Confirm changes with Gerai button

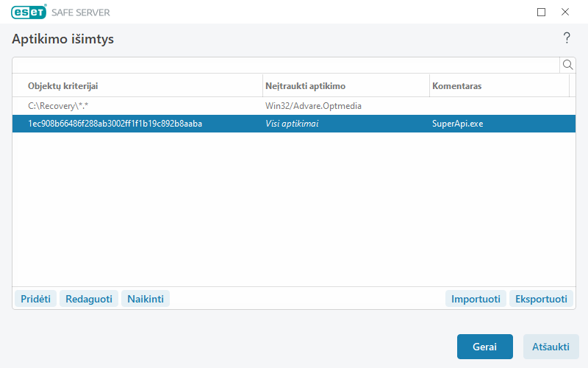[x=484, y=347]
